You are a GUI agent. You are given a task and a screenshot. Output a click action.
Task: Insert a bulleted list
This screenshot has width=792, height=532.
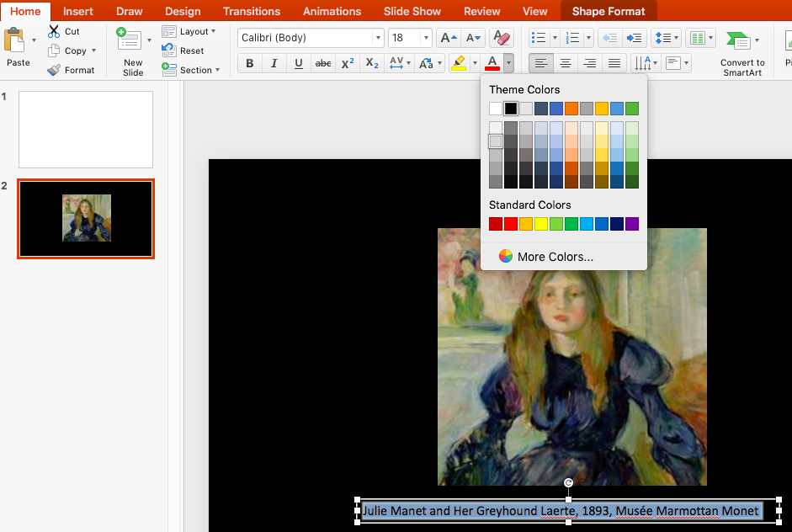539,38
